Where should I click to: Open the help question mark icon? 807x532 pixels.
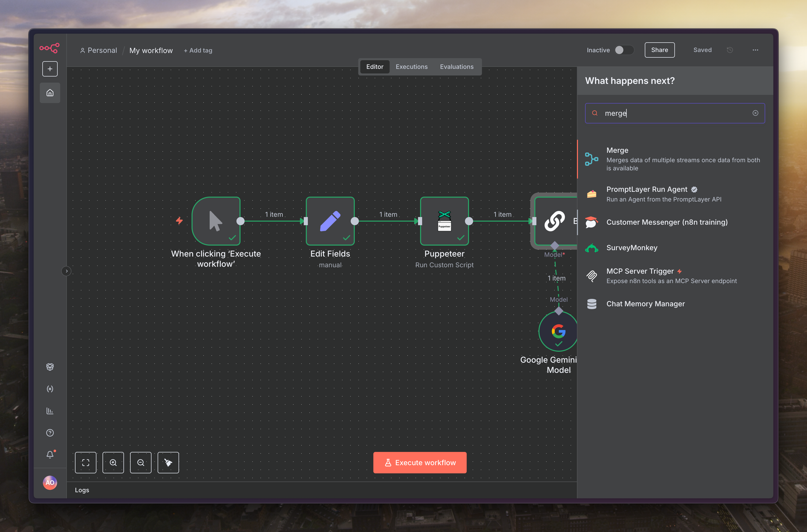(50, 433)
